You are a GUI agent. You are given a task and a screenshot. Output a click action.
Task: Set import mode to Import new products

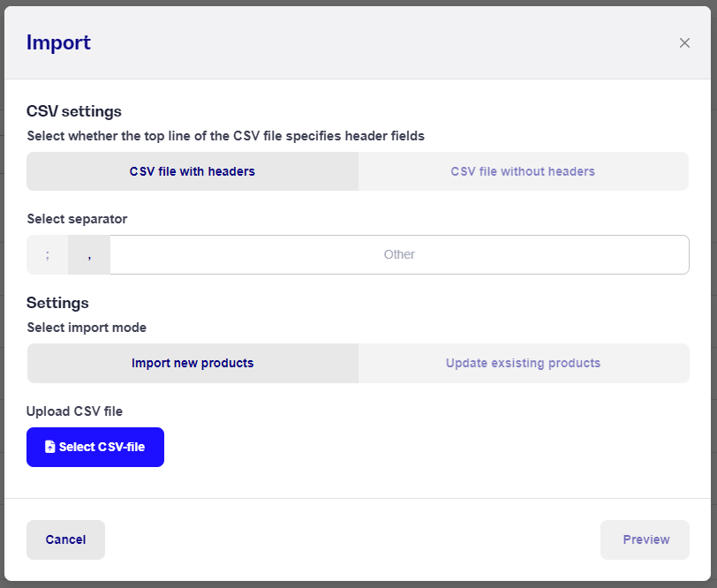click(192, 363)
